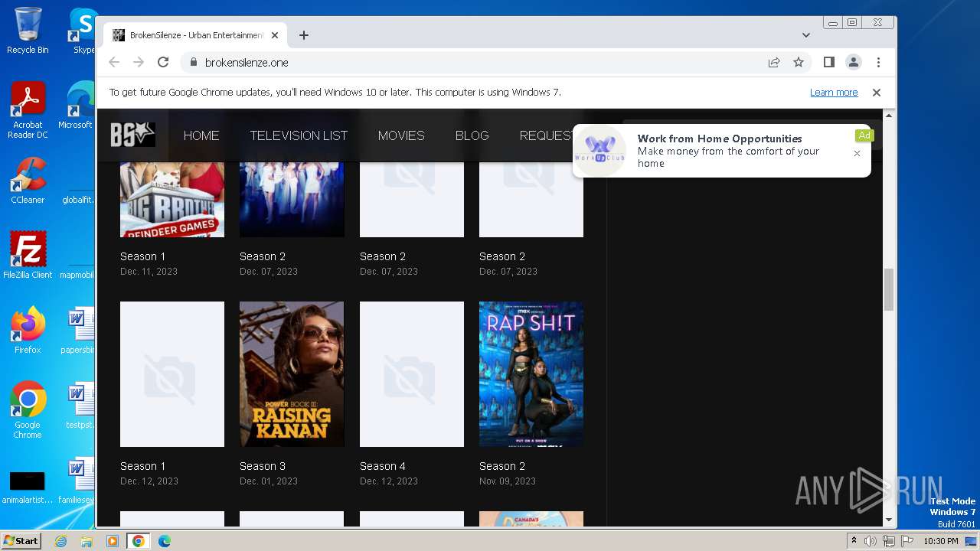Open placeholder thumbnail above Season 4
Image resolution: width=980 pixels, height=551 pixels.
(x=412, y=374)
